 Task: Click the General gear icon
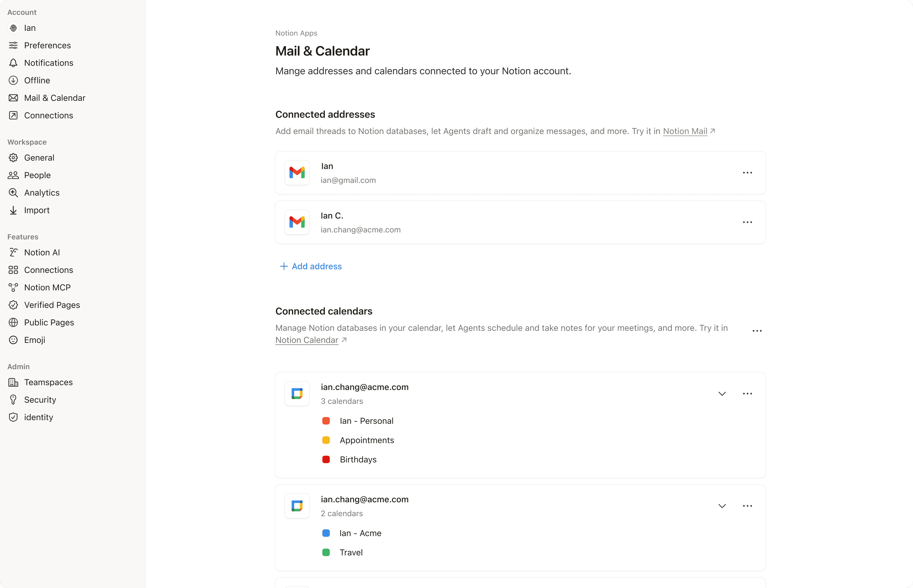[x=13, y=158]
